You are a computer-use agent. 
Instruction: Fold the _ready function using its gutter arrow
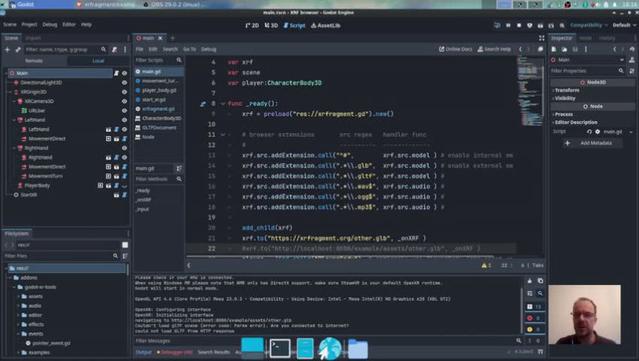point(223,104)
